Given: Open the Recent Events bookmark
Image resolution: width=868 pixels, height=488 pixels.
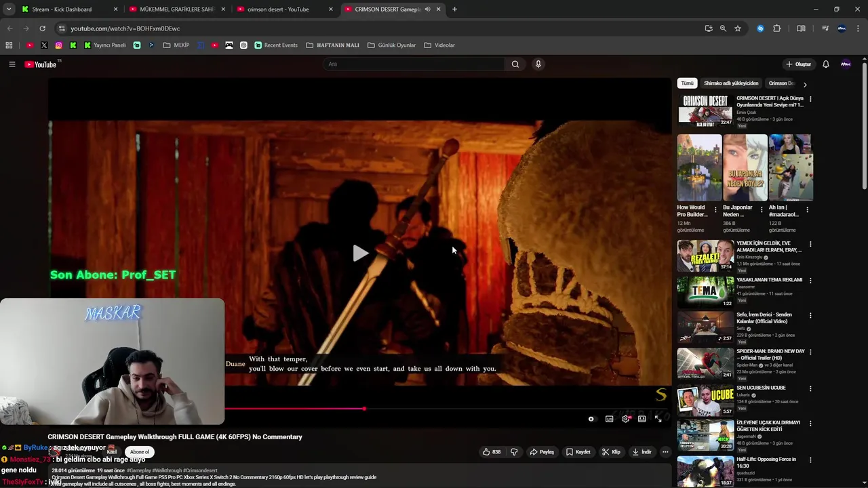Looking at the screenshot, I should coord(276,45).
